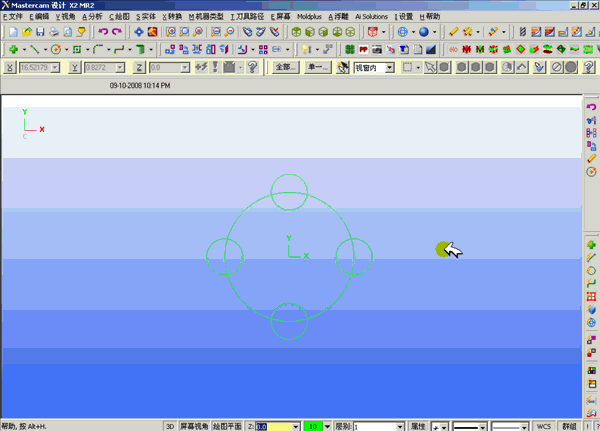The image size is (600, 431).
Task: Select the Create rectangle tool icon
Action: 77,49
